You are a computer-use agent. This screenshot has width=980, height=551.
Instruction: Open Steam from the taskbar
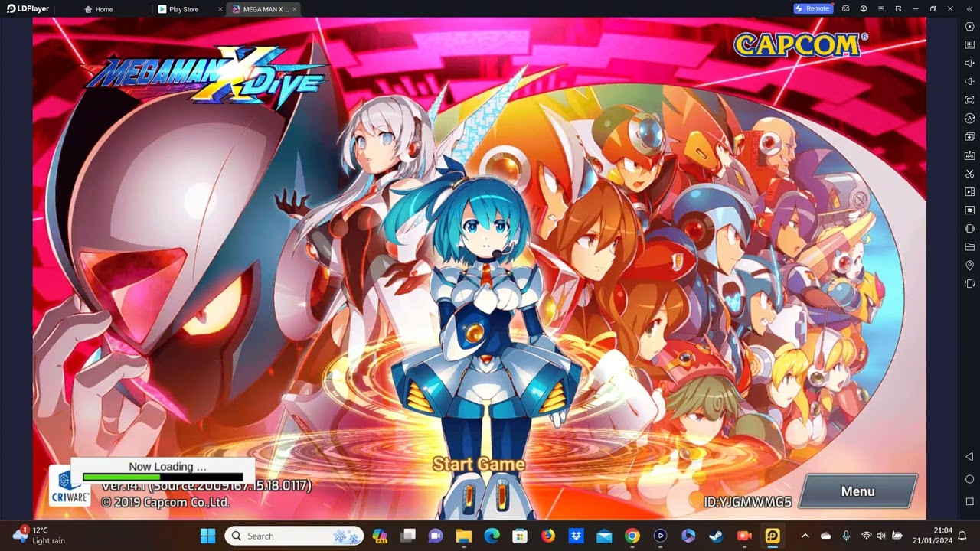point(717,536)
